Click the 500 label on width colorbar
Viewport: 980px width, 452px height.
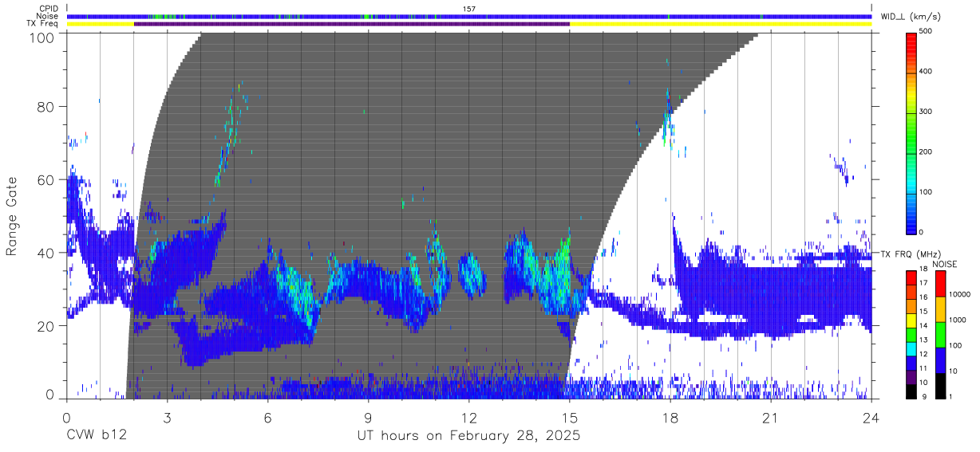pos(927,31)
